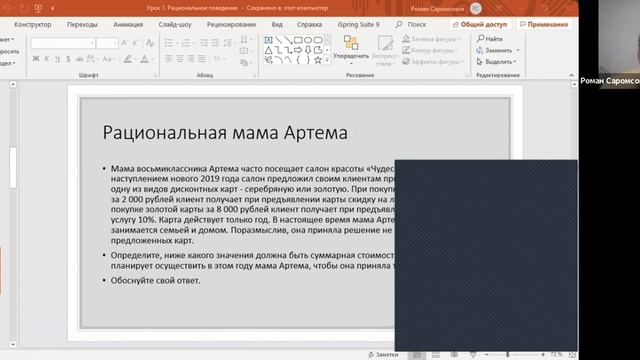Open the text direction options
Image resolution: width=640 pixels, height=360 pixels.
click(246, 39)
